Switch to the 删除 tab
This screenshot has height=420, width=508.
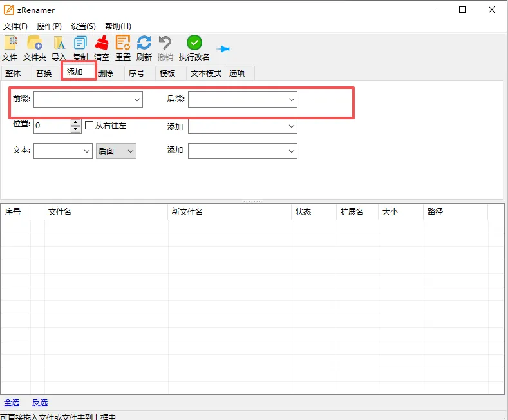(x=109, y=73)
